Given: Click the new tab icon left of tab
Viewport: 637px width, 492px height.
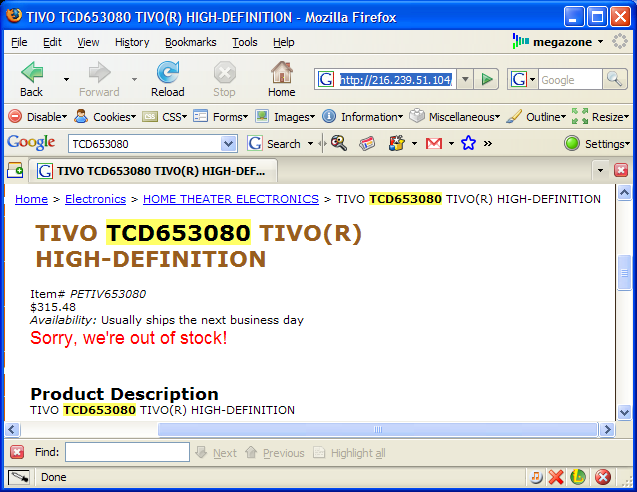Looking at the screenshot, I should point(16,170).
